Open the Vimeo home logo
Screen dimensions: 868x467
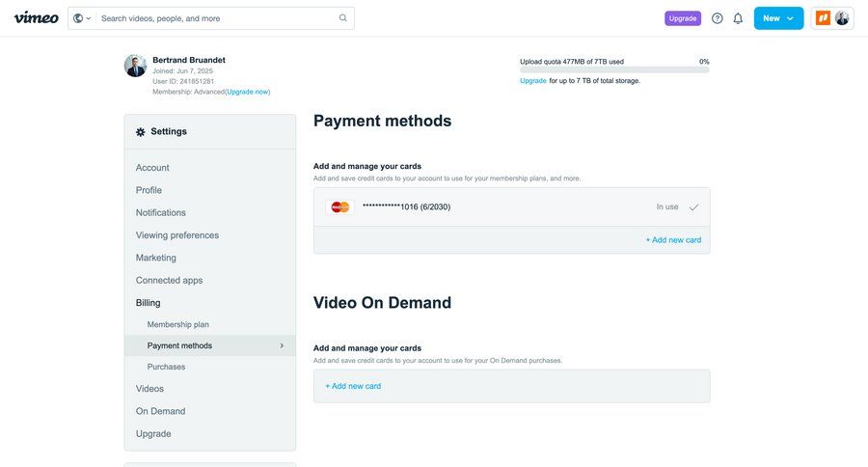click(36, 17)
